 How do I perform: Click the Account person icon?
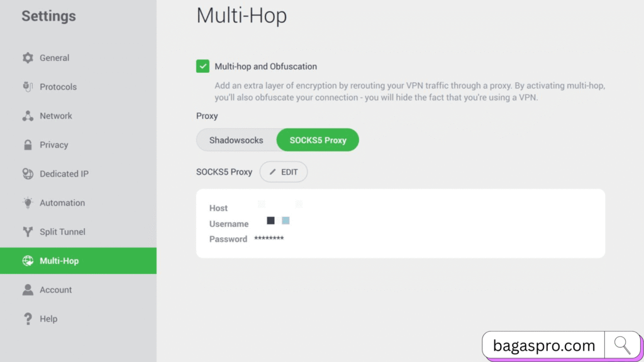[x=28, y=290]
